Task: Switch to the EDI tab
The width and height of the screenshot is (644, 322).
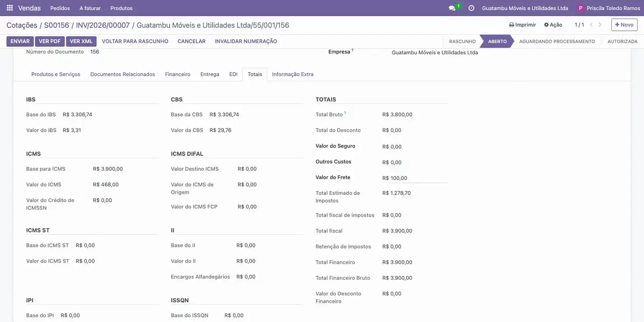Action: click(x=233, y=74)
